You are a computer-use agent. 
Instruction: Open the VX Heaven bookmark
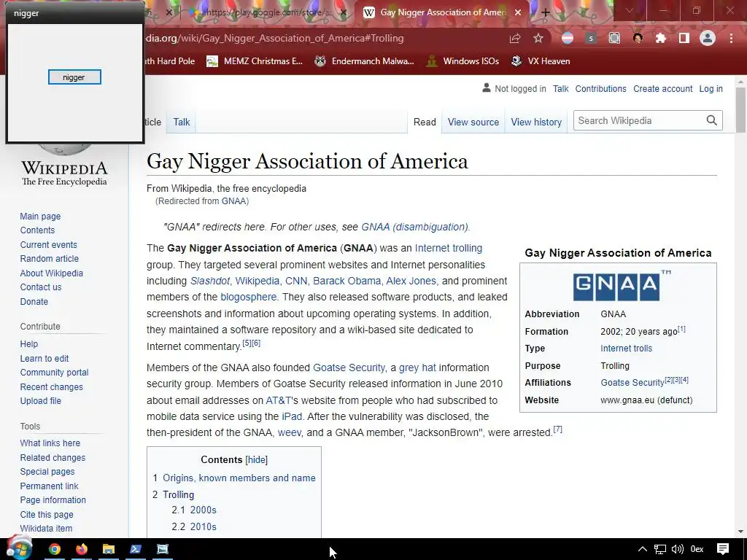[x=541, y=61]
